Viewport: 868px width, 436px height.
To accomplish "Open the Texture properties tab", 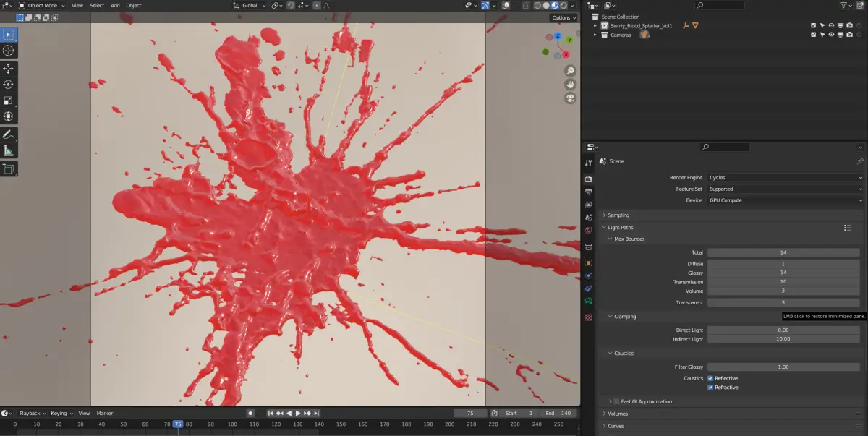I will pos(588,317).
